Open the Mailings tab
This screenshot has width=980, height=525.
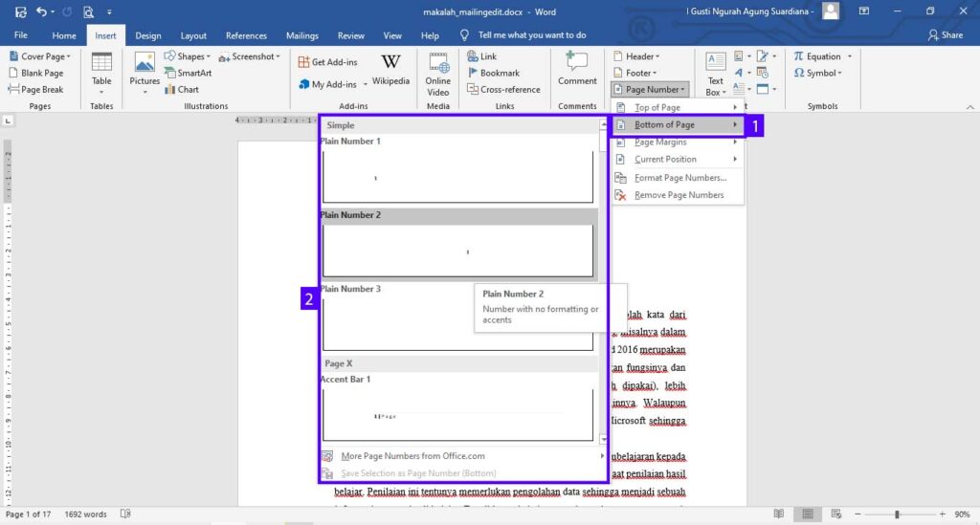click(301, 35)
